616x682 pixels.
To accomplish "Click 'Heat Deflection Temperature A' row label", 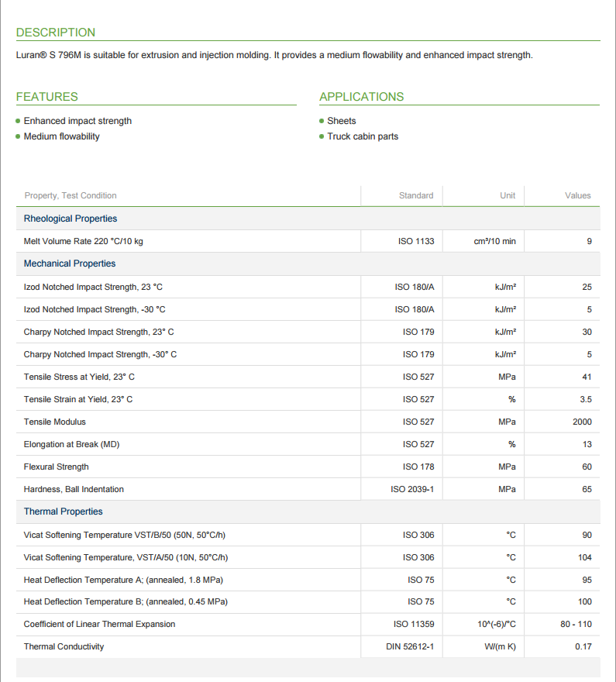I will tap(123, 580).
